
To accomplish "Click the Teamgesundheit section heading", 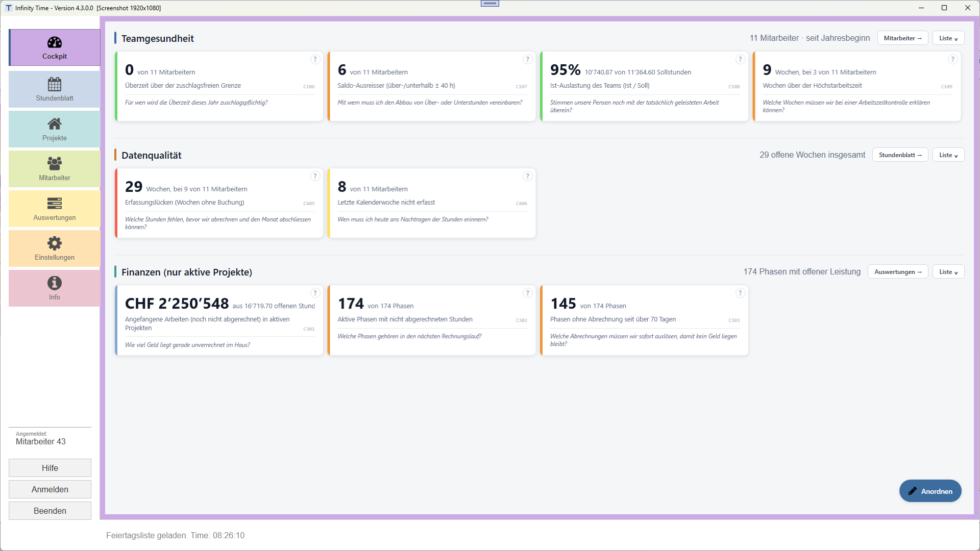I will [x=158, y=38].
